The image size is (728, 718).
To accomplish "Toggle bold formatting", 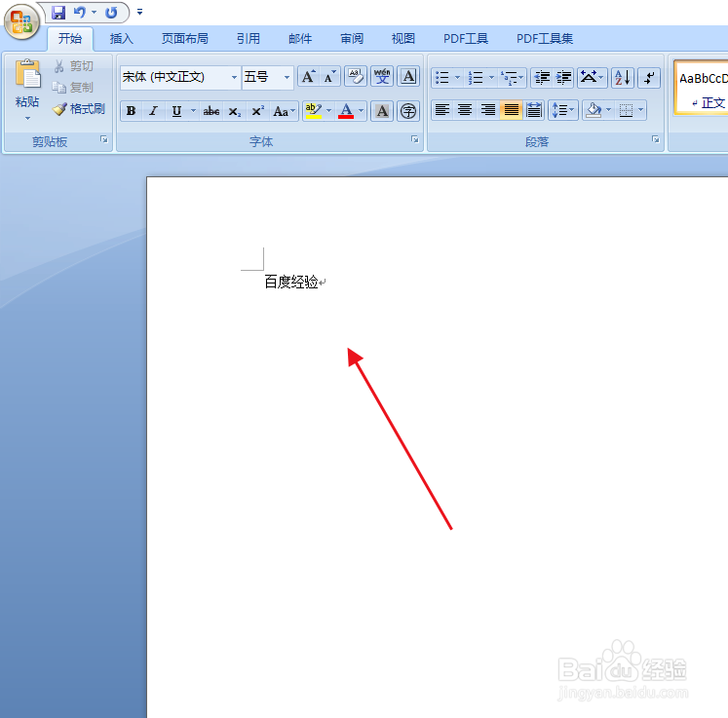I will (132, 111).
